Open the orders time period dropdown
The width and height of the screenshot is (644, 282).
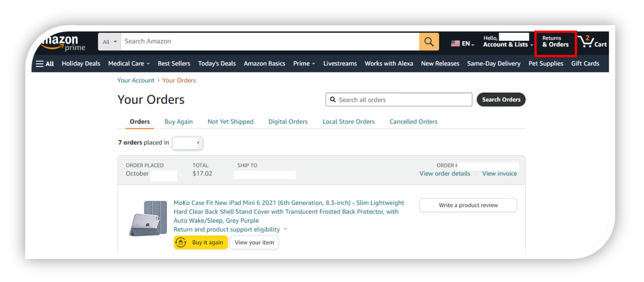tap(187, 143)
